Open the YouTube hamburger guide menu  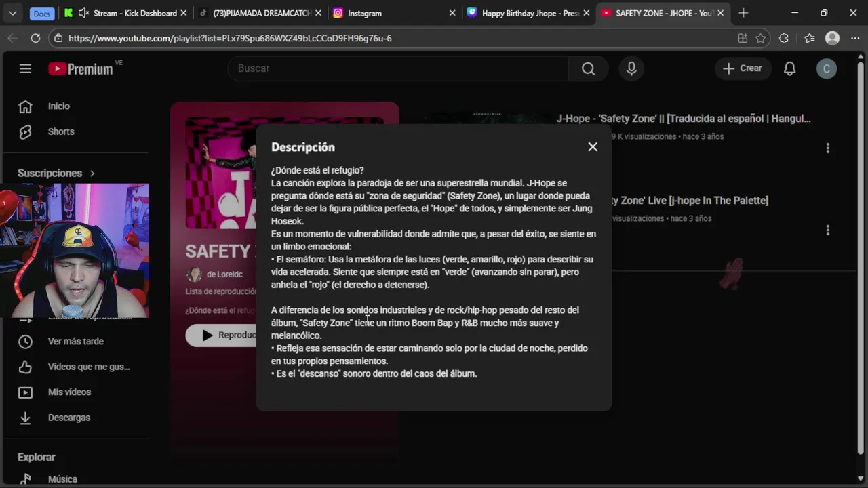25,68
